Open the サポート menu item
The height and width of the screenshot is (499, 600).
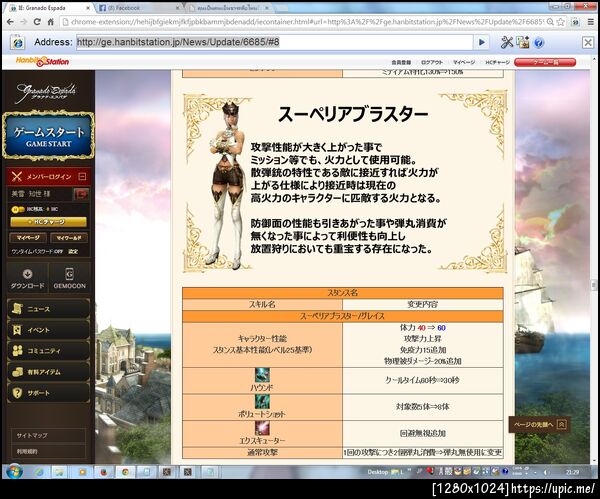pyautogui.click(x=48, y=393)
